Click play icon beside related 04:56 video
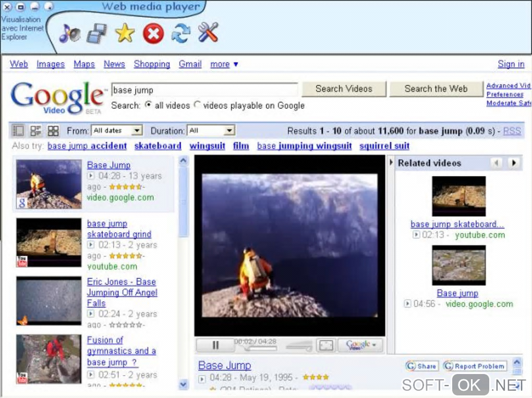 click(x=407, y=303)
